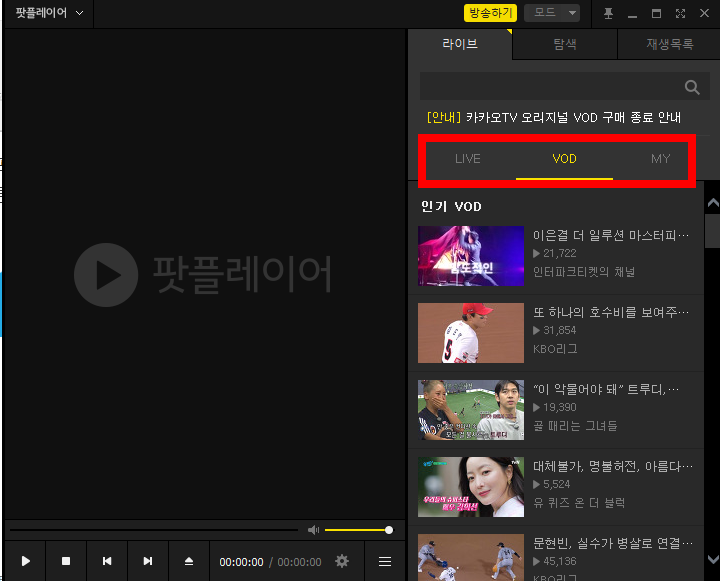Click the VOD list scrollbar thumb
The width and height of the screenshot is (720, 581).
(713, 231)
